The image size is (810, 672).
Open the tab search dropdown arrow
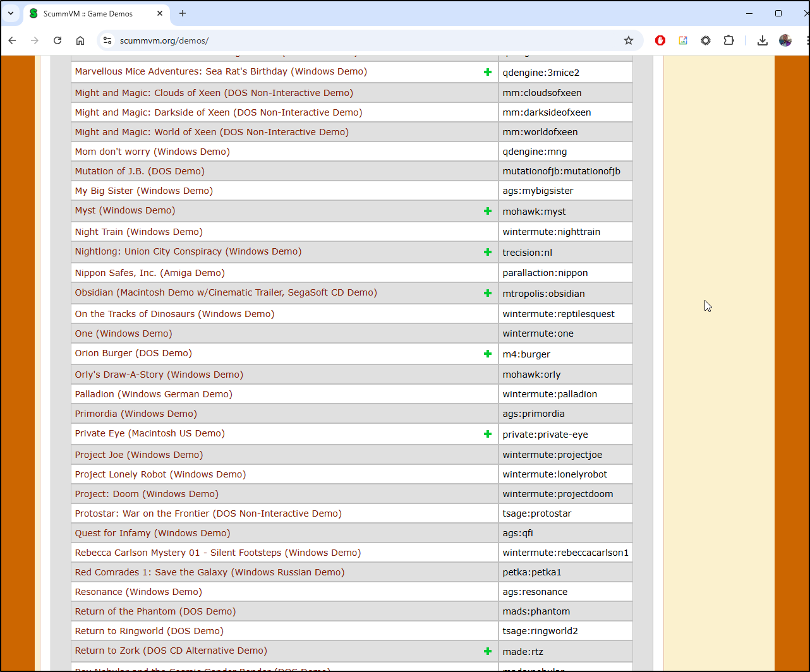pyautogui.click(x=11, y=13)
